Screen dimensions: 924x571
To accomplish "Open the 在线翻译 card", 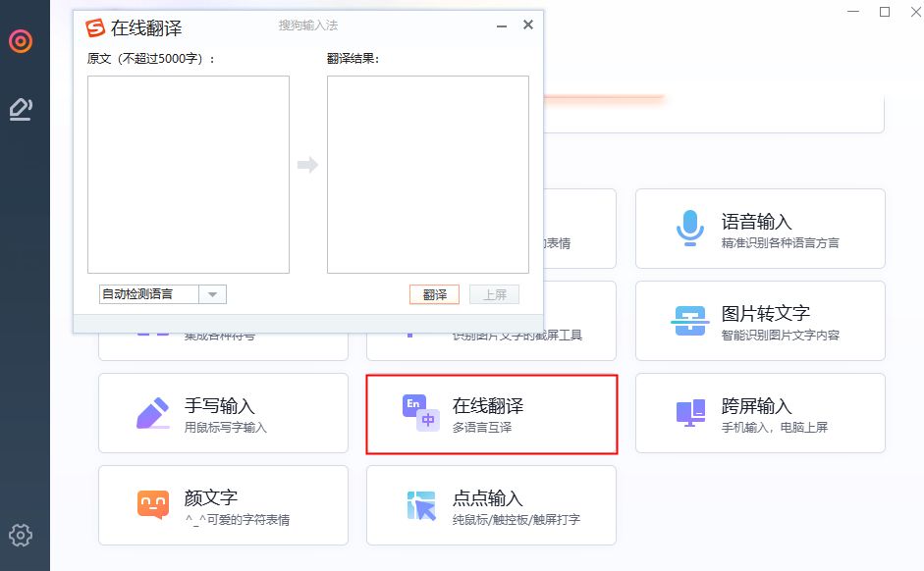I will point(492,414).
